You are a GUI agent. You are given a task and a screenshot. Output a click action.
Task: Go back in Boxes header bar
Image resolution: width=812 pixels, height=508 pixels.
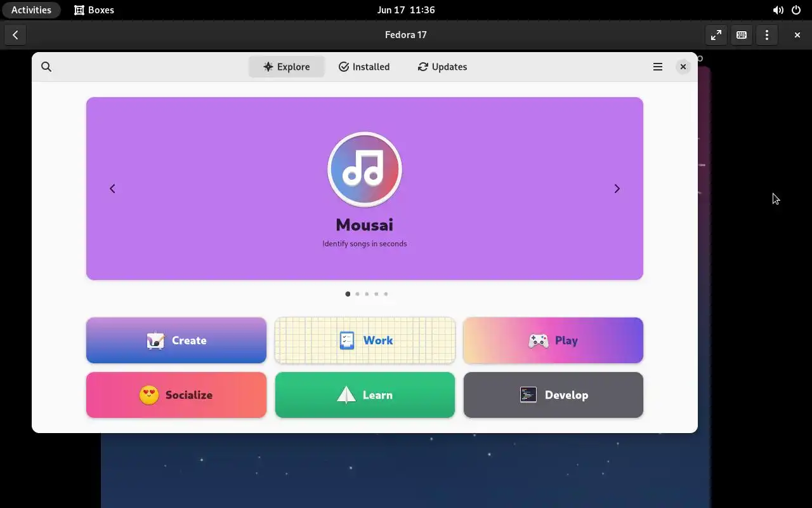(15, 35)
